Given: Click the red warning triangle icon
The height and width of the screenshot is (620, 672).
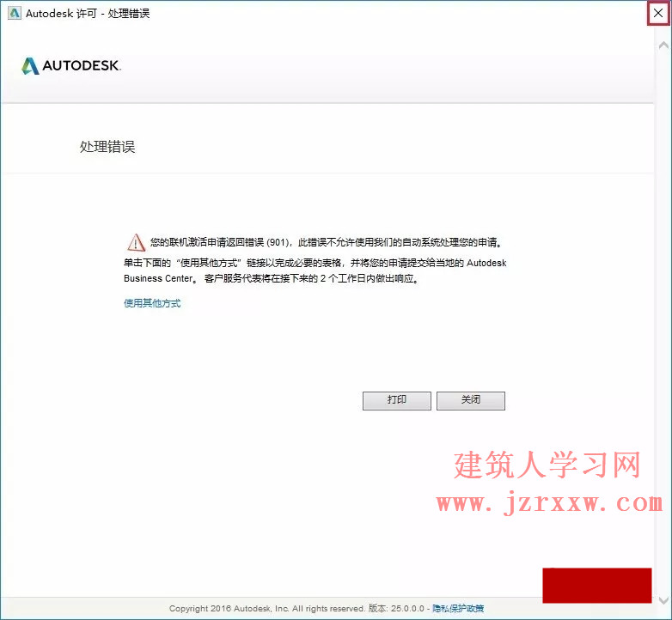Looking at the screenshot, I should [136, 242].
